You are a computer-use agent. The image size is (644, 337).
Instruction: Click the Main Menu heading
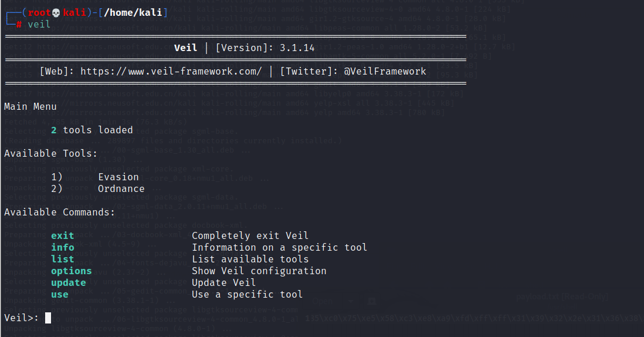pos(30,106)
